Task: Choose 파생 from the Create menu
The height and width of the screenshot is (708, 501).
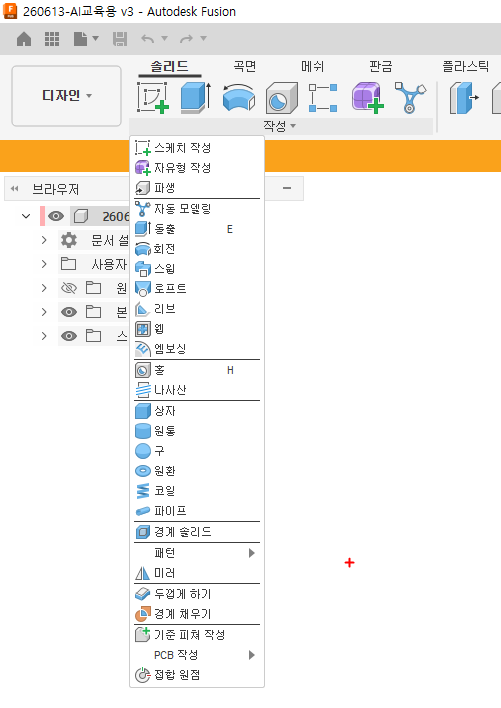Action: [197, 188]
